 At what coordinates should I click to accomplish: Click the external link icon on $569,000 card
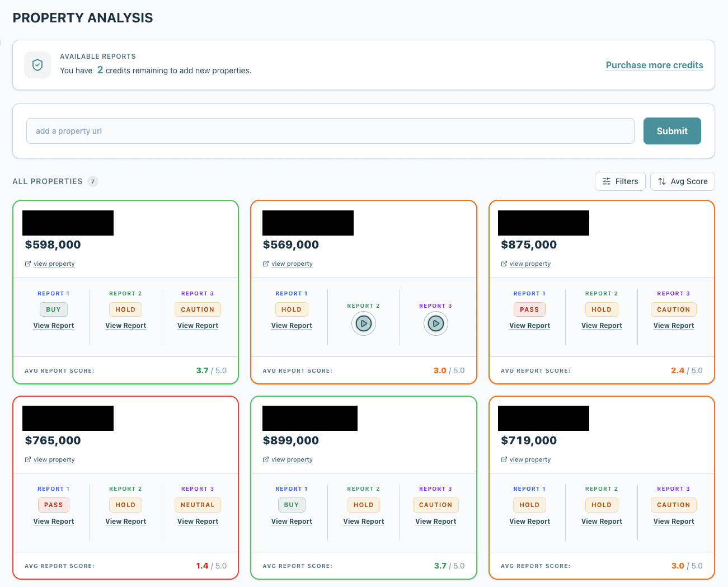(x=266, y=264)
